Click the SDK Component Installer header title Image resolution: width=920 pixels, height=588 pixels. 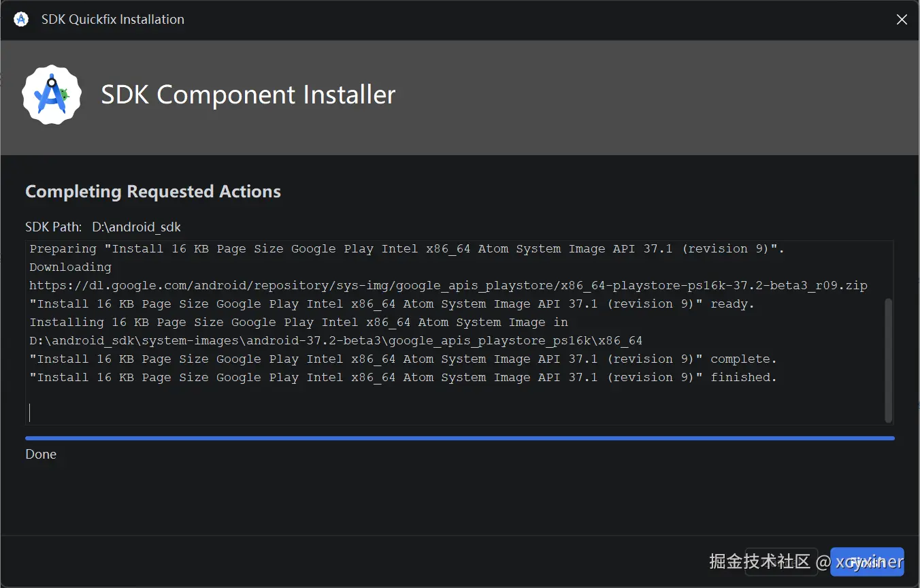click(x=248, y=95)
